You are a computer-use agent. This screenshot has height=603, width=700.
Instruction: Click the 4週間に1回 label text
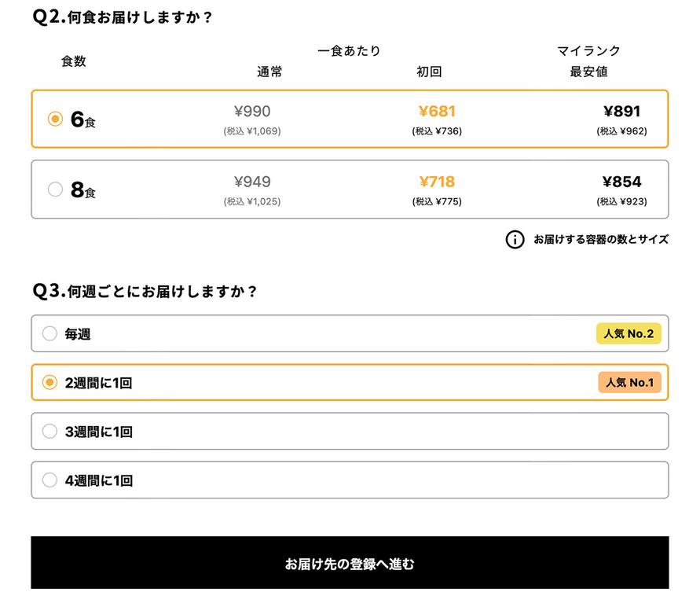pyautogui.click(x=98, y=480)
